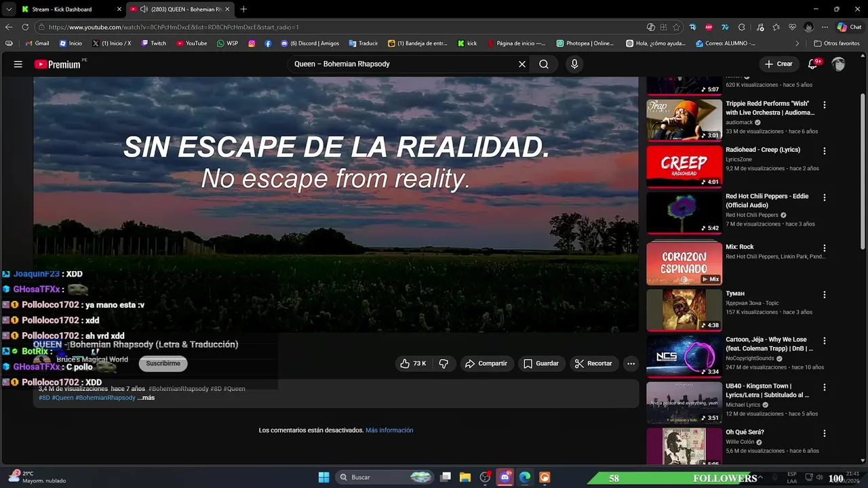The height and width of the screenshot is (488, 868).
Task: Open Task View on the taskbar
Action: pyautogui.click(x=446, y=477)
